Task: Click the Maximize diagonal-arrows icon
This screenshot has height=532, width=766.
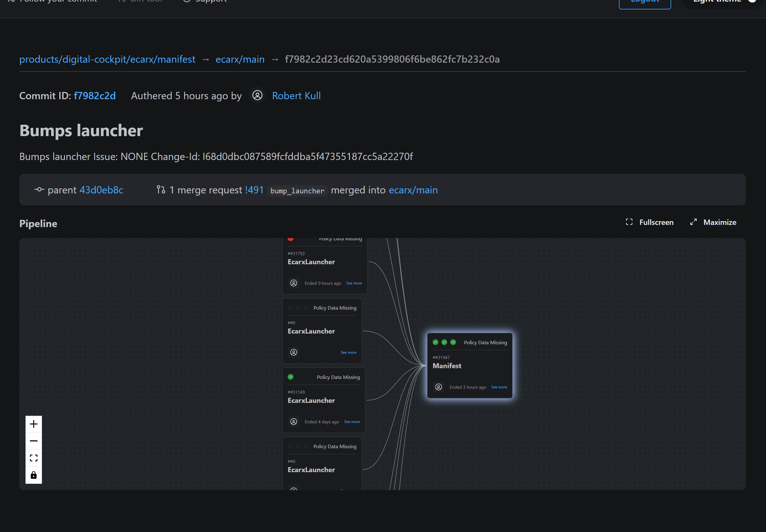Action: click(x=694, y=222)
